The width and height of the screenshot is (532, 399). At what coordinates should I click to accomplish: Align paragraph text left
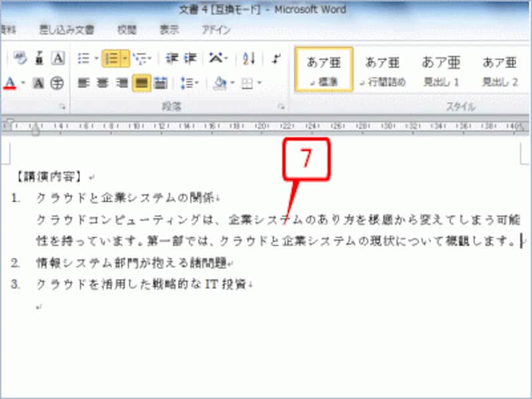pyautogui.click(x=84, y=83)
